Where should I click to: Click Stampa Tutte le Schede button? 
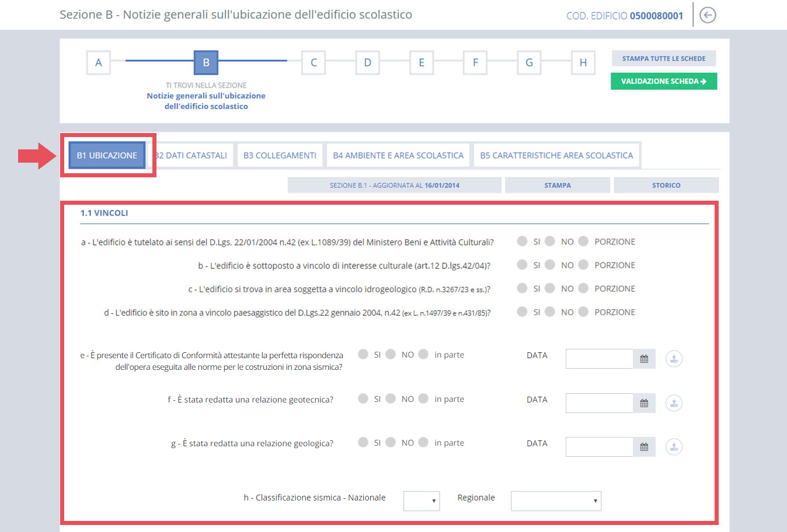[x=663, y=58]
